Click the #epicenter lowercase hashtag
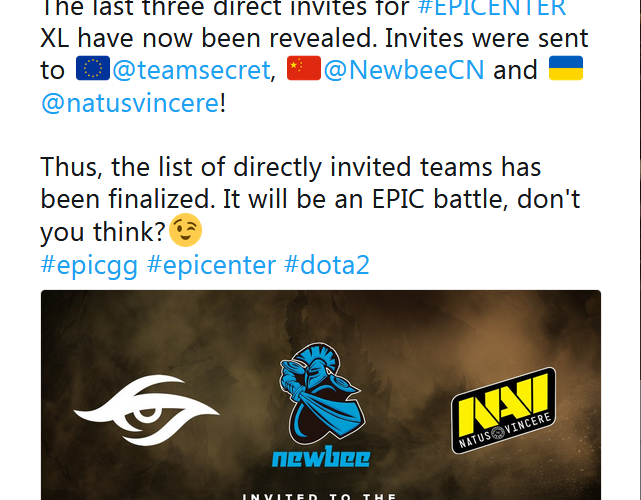Screen dimensions: 641x500 pos(211,265)
